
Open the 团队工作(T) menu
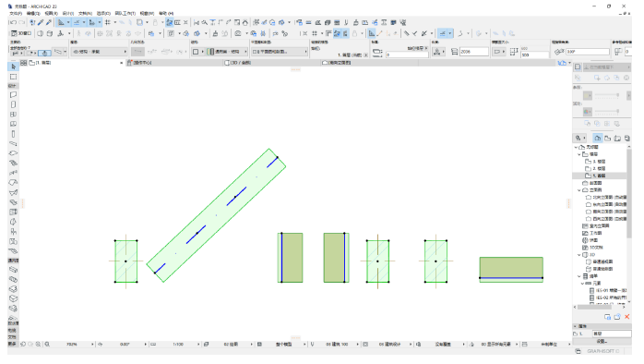pyautogui.click(x=125, y=14)
